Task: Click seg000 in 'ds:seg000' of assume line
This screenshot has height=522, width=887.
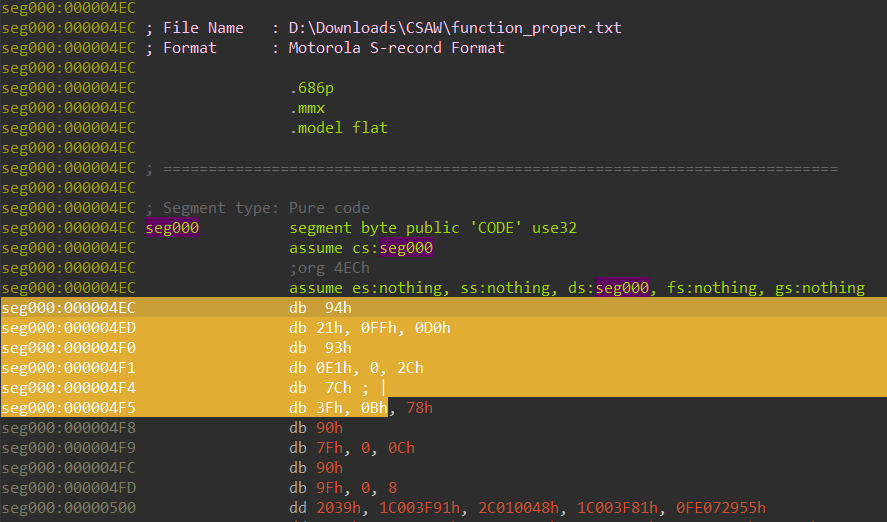Action: point(622,288)
